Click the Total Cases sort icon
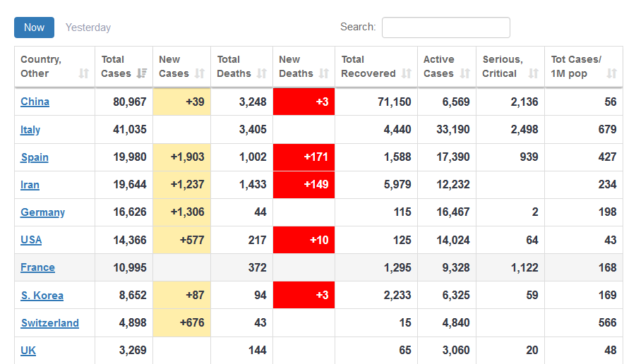Image resolution: width=636 pixels, height=364 pixels. 142,73
